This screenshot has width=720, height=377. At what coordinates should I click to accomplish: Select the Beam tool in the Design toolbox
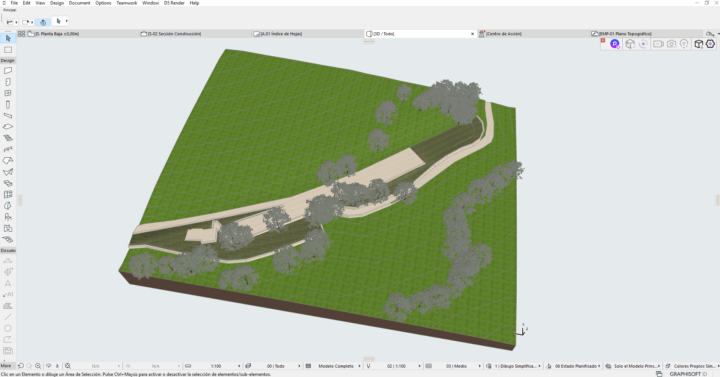tap(8, 116)
